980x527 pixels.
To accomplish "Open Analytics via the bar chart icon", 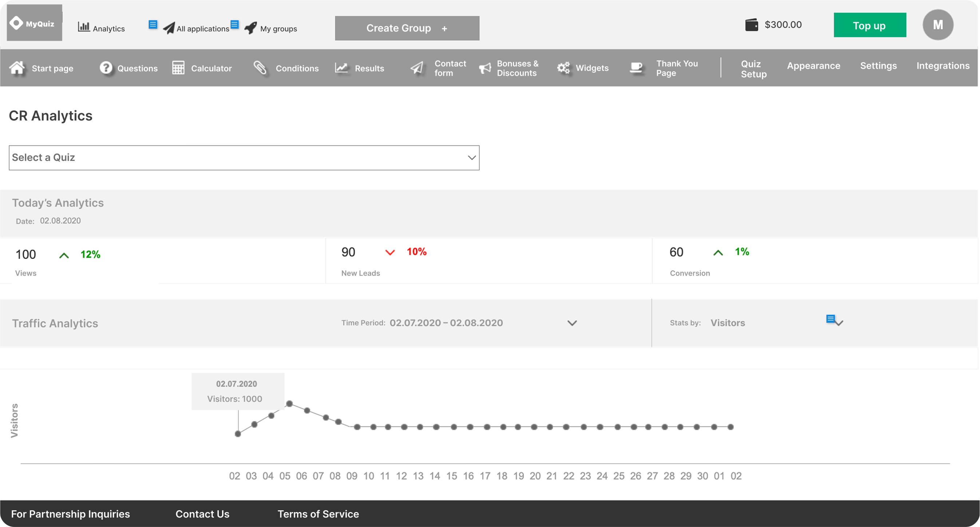I will click(x=83, y=27).
